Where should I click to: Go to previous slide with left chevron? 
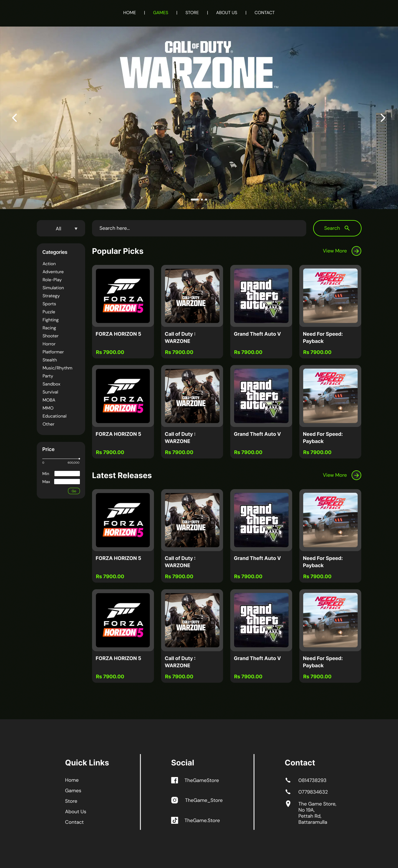(14, 118)
